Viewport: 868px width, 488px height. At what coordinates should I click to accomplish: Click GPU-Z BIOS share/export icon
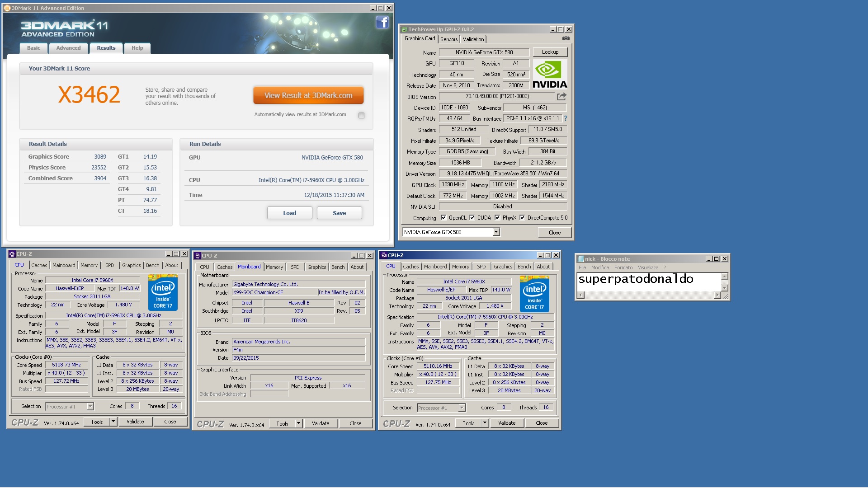(x=561, y=96)
